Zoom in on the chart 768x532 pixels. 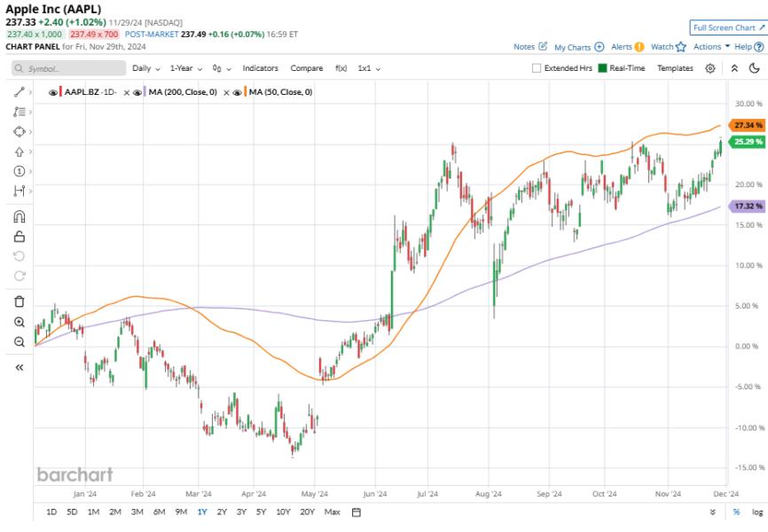[x=20, y=322]
